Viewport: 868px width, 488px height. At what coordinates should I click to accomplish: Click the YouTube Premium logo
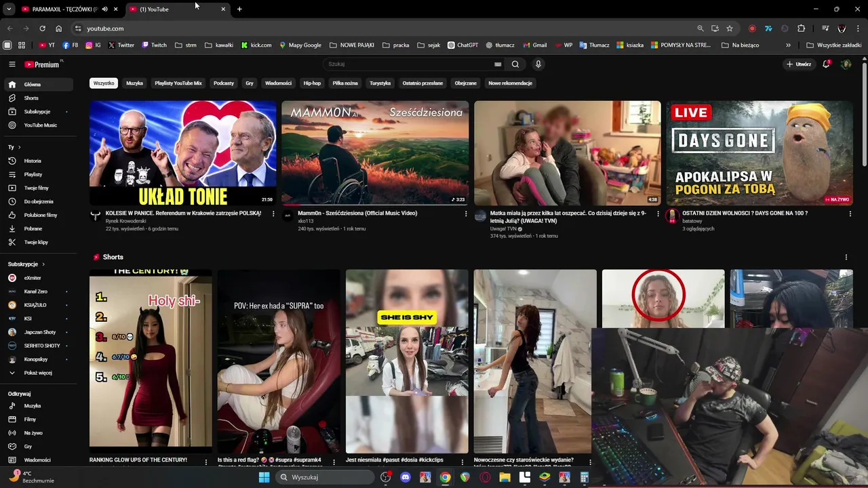42,64
